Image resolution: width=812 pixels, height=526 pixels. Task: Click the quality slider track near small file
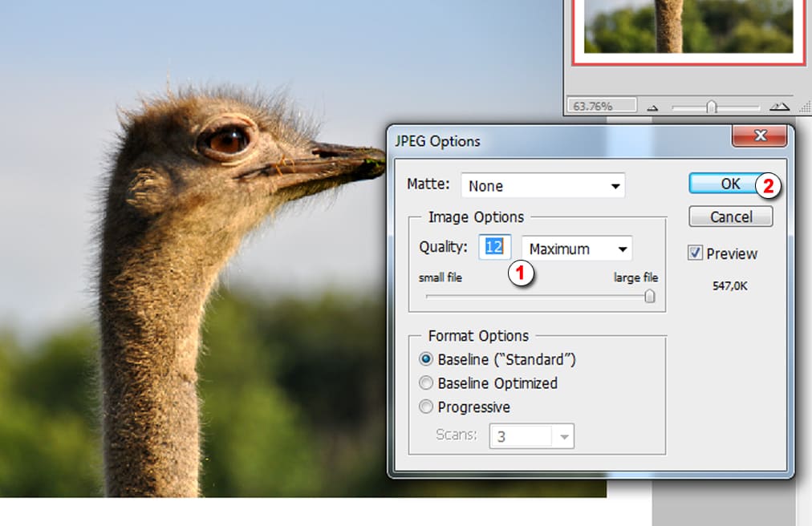pos(449,296)
